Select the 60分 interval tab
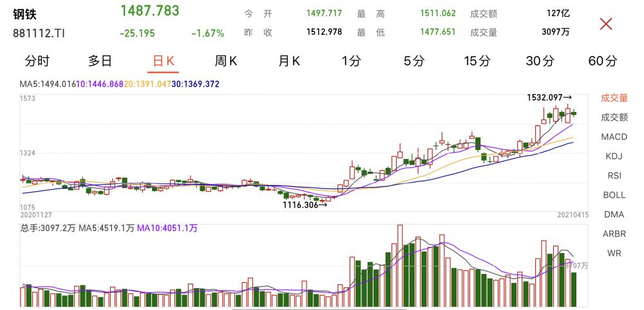 click(603, 61)
